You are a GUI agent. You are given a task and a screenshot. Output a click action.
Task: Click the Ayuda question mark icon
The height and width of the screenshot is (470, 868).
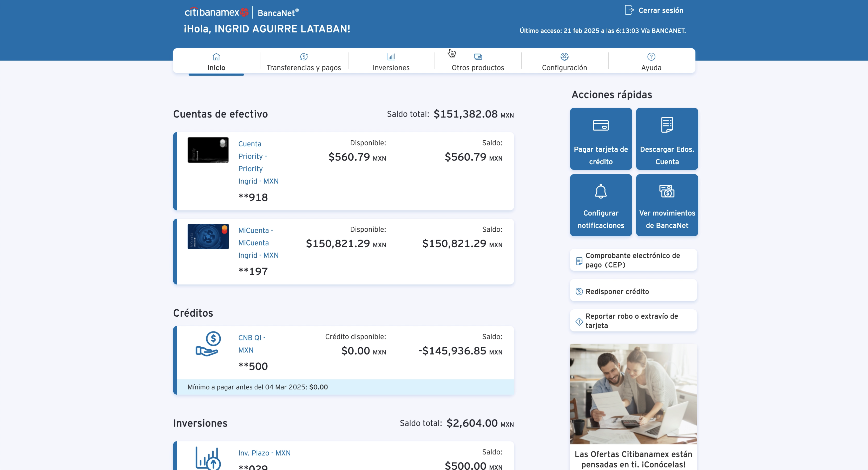point(651,57)
